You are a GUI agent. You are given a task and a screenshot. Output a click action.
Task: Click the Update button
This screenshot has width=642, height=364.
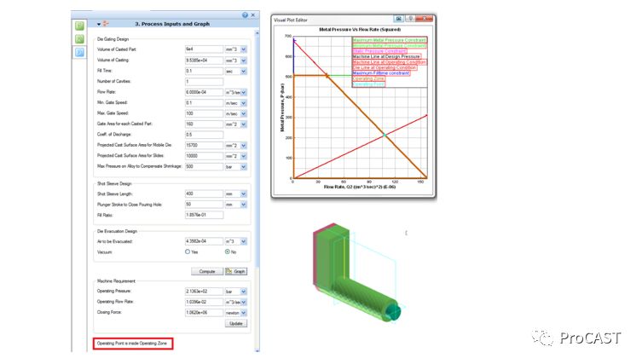(236, 323)
